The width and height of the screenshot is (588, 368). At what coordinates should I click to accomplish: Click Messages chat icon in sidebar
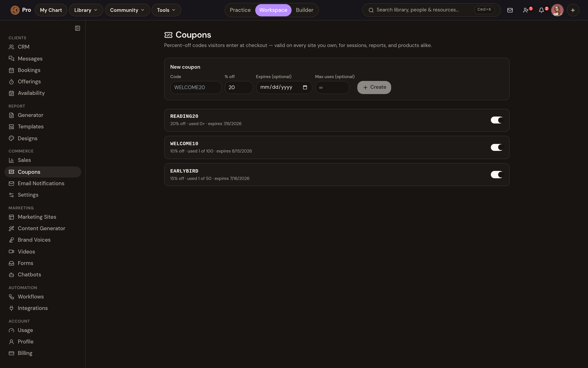(11, 59)
